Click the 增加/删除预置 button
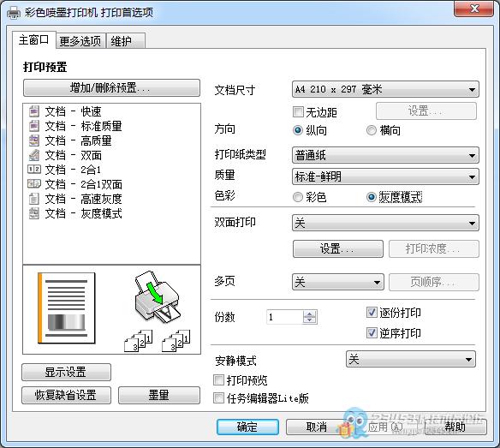The height and width of the screenshot is (448, 500). pyautogui.click(x=111, y=87)
